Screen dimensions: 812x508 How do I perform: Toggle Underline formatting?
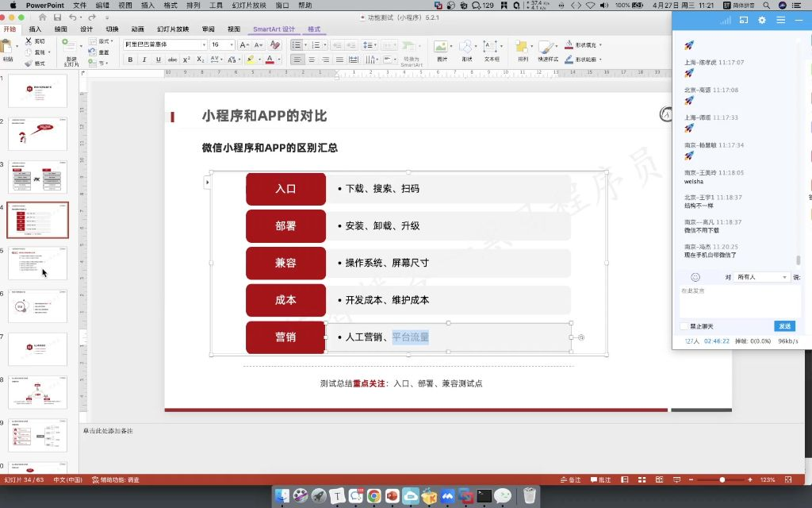[158, 60]
